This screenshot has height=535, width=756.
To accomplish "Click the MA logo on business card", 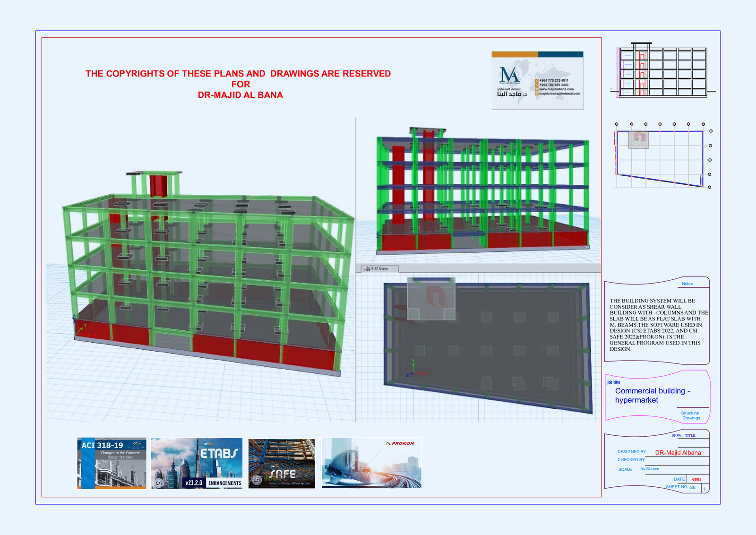I will click(509, 76).
